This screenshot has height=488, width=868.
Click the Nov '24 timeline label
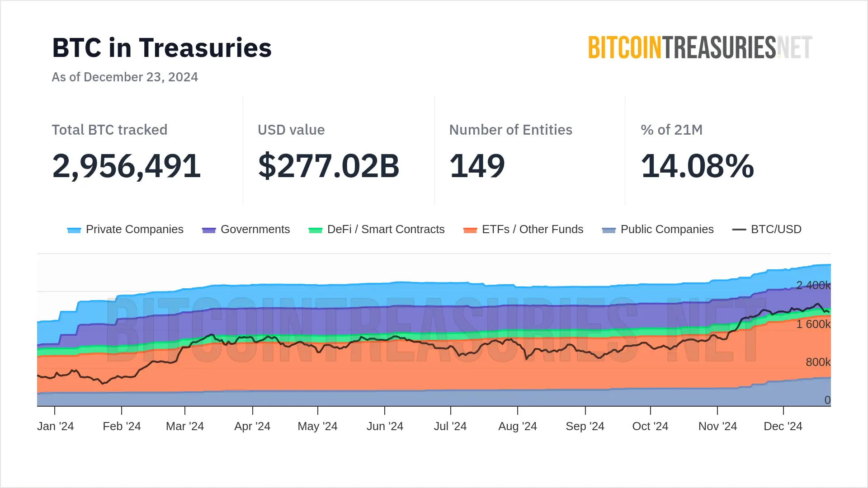tap(717, 426)
